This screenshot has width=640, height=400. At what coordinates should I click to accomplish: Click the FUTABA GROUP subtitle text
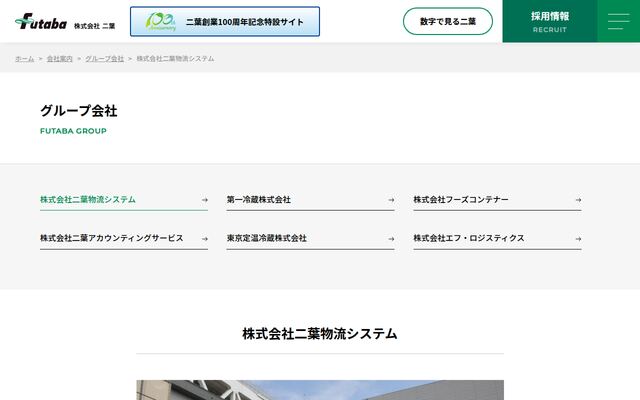click(73, 131)
